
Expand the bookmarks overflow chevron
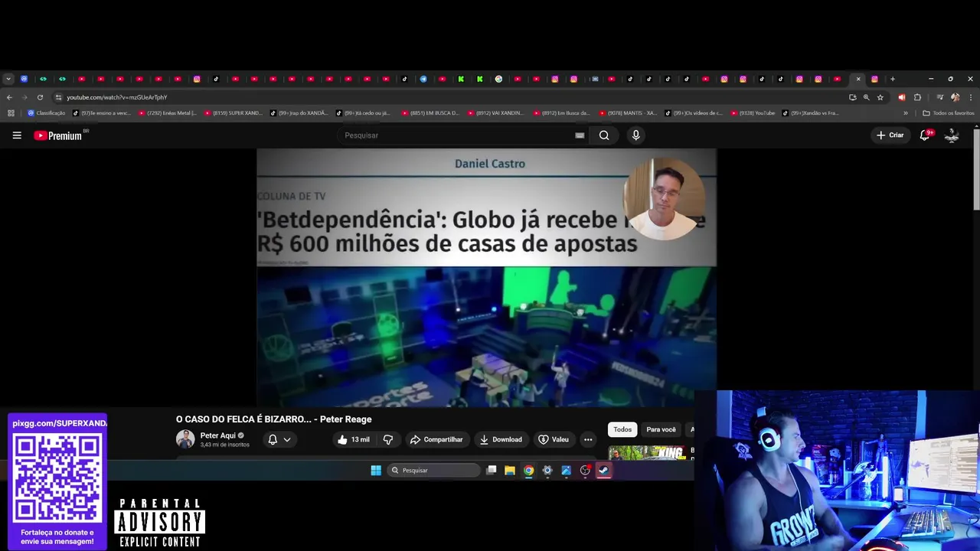coord(906,113)
